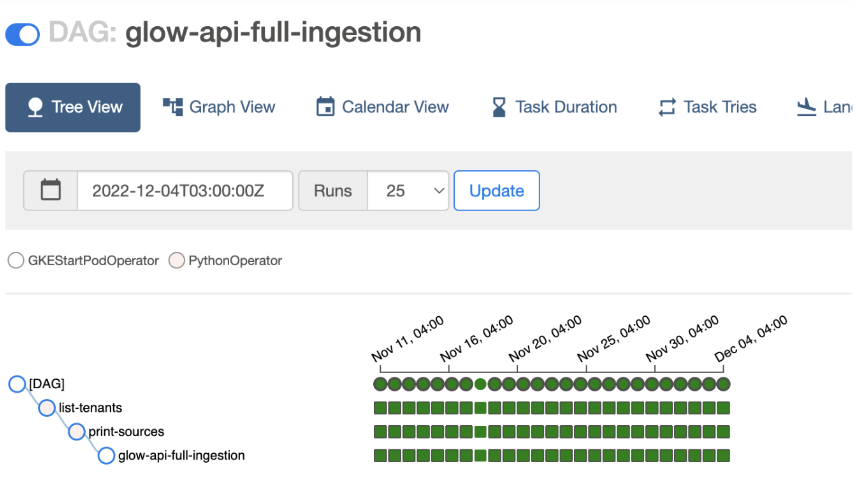Toggle the DAG pause switch off
856x500 pixels.
click(22, 34)
